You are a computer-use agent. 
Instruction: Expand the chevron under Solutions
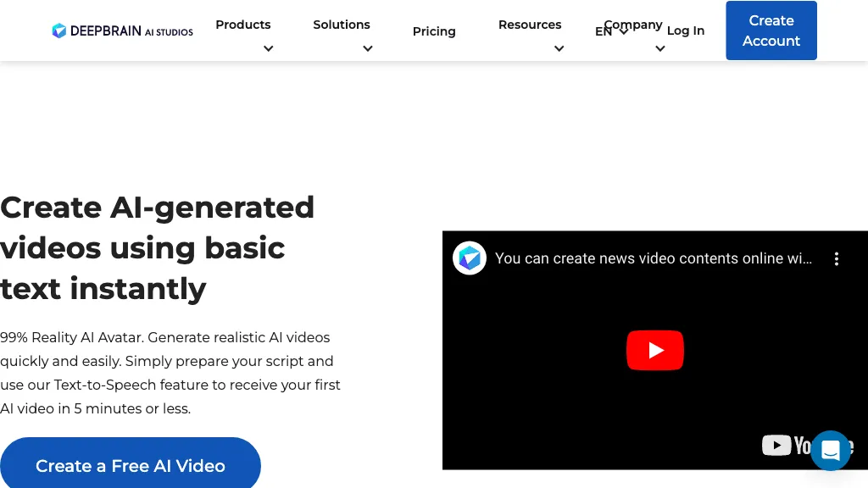tap(367, 49)
